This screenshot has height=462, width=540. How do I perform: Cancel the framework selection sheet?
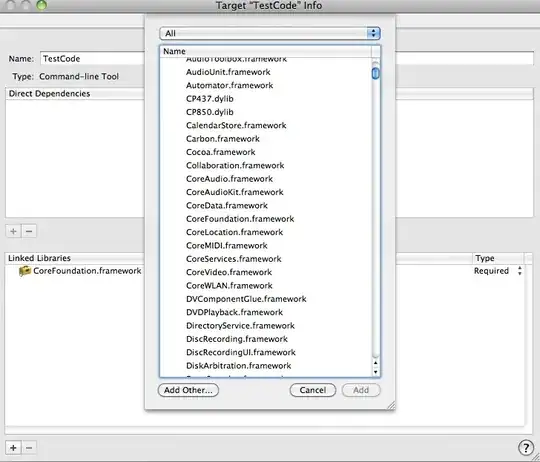click(313, 390)
